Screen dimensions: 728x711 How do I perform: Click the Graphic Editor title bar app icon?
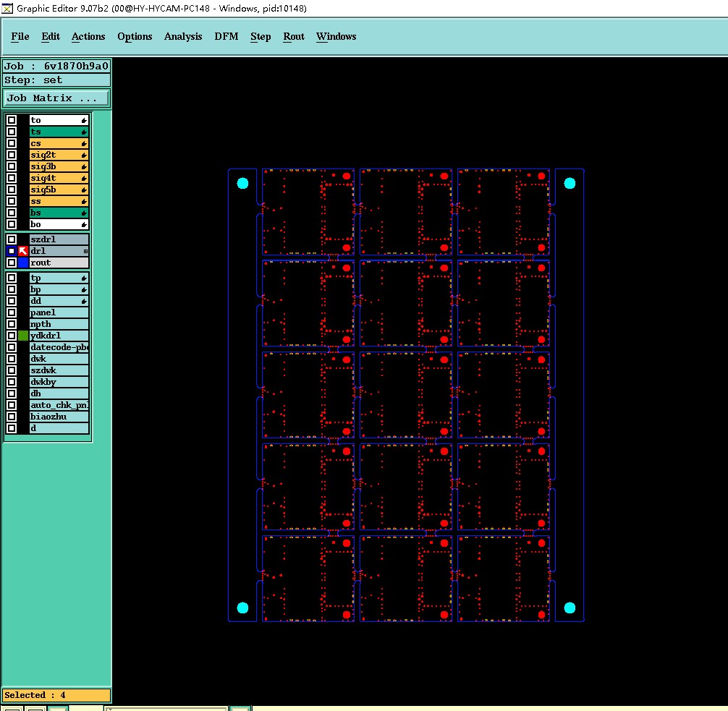pos(7,9)
